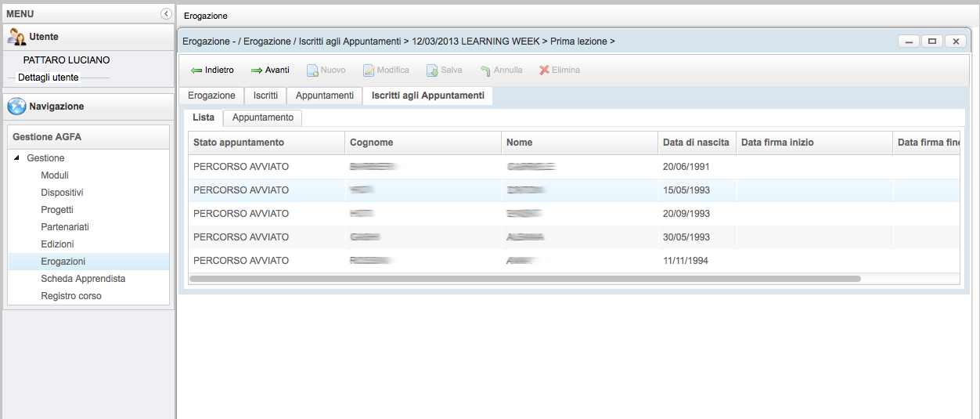Click the Modifica edit icon
This screenshot has height=419, width=980.
tap(369, 70)
